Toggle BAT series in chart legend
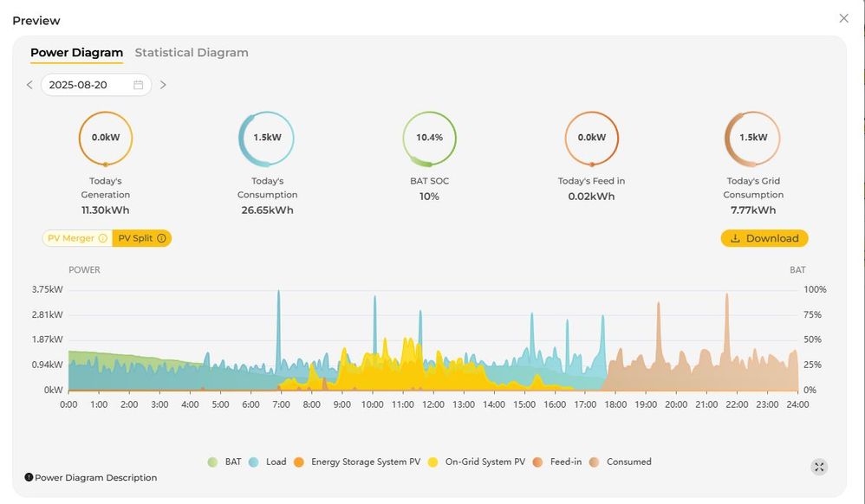865x504 pixels. tap(224, 462)
